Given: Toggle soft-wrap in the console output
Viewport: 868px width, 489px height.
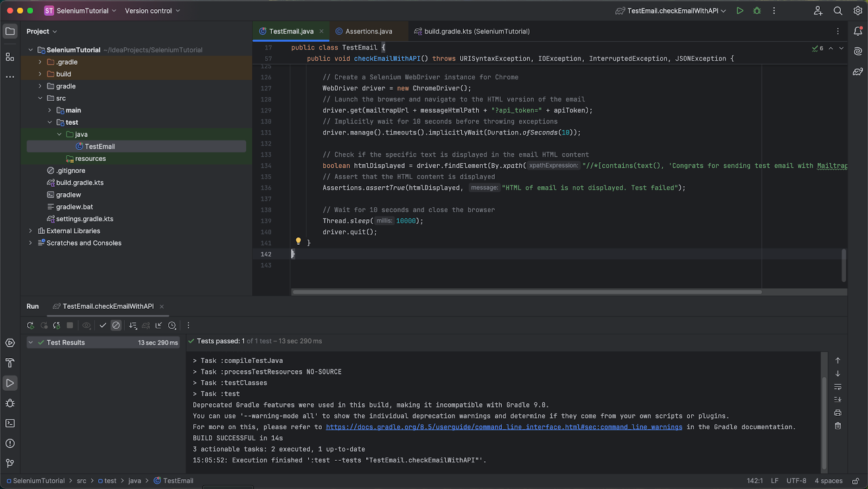Looking at the screenshot, I should (x=838, y=387).
